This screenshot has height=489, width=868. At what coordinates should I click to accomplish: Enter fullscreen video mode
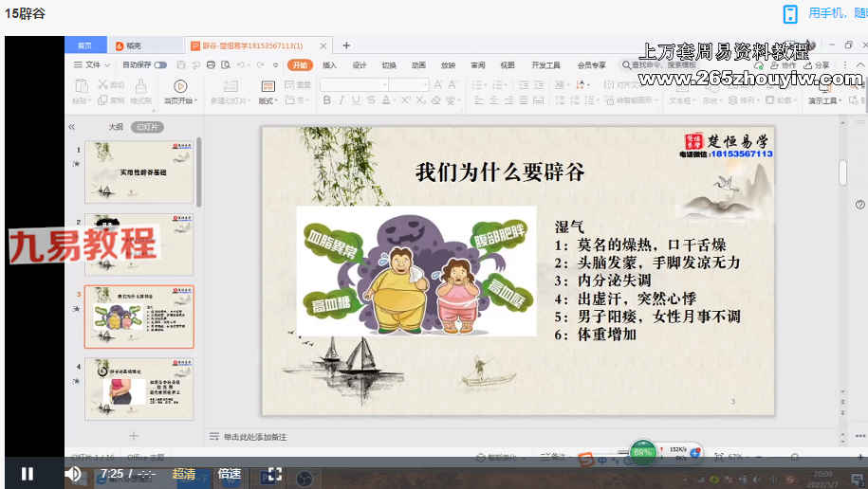pyautogui.click(x=275, y=474)
